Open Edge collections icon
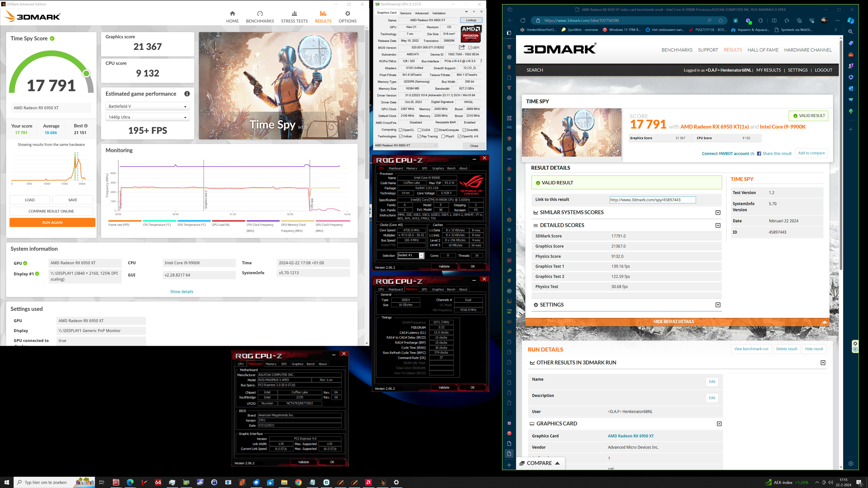The height and width of the screenshot is (488, 868). (x=799, y=21)
